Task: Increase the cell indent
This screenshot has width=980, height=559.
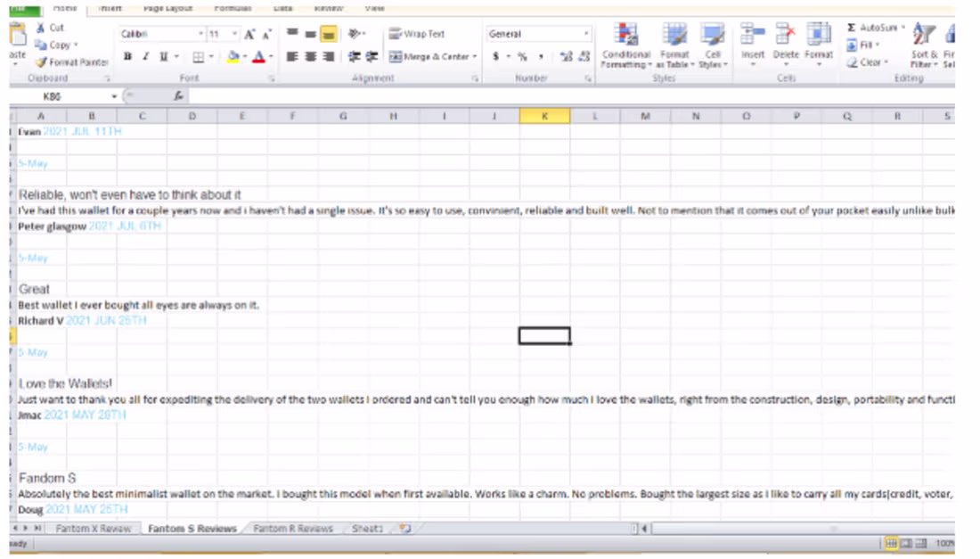Action: pos(372,57)
